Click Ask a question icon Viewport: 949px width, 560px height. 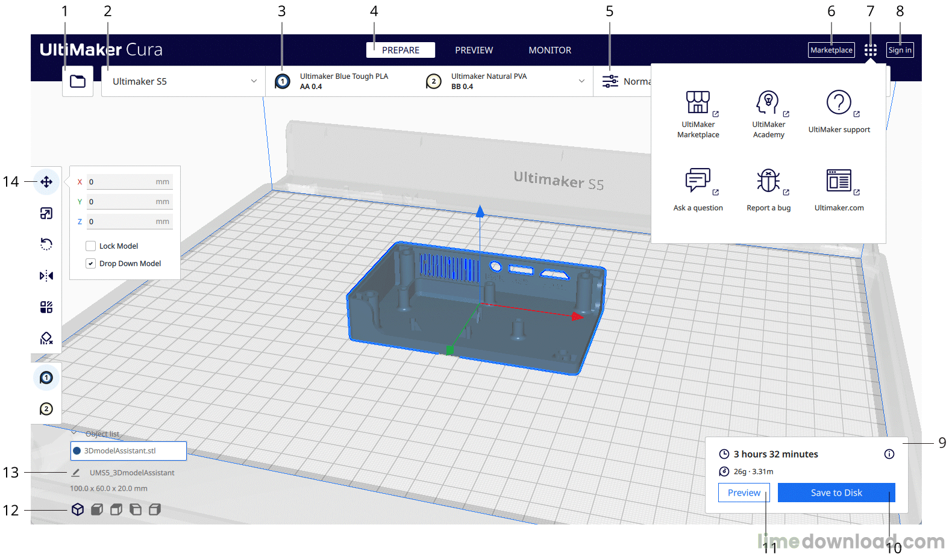coord(698,180)
